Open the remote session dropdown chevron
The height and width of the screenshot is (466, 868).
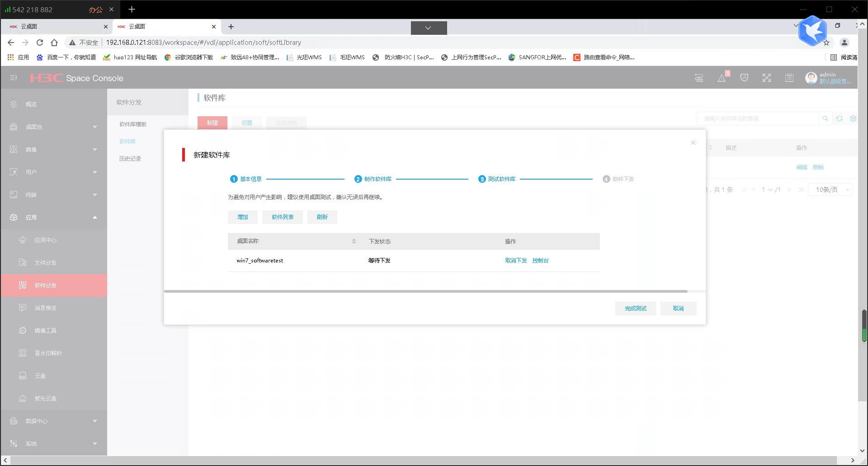pyautogui.click(x=429, y=28)
